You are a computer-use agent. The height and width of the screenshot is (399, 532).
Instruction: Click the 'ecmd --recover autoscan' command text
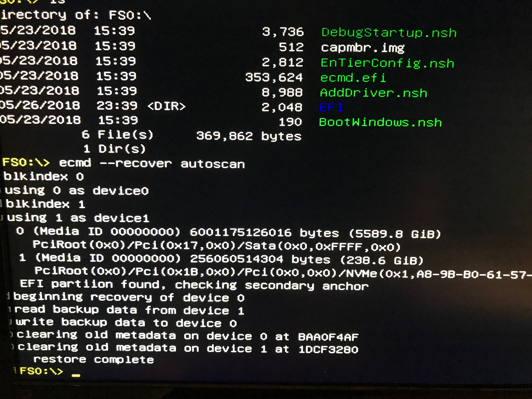pos(152,164)
